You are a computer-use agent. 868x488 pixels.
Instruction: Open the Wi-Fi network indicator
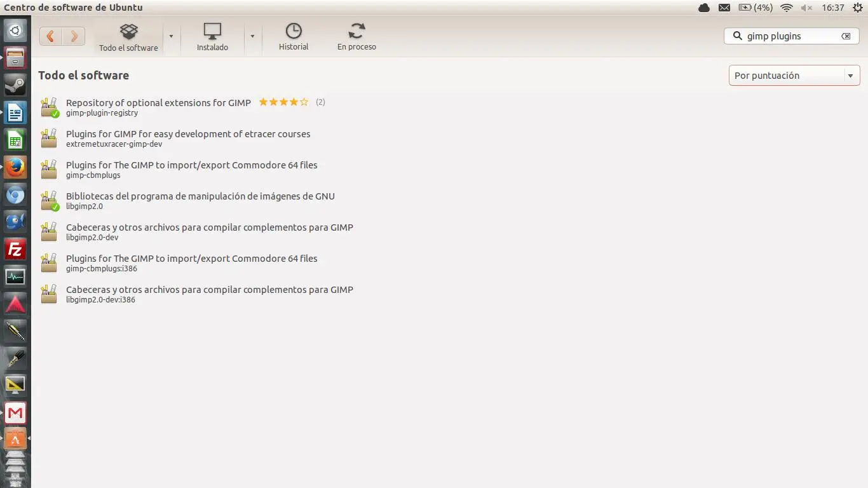coord(787,8)
